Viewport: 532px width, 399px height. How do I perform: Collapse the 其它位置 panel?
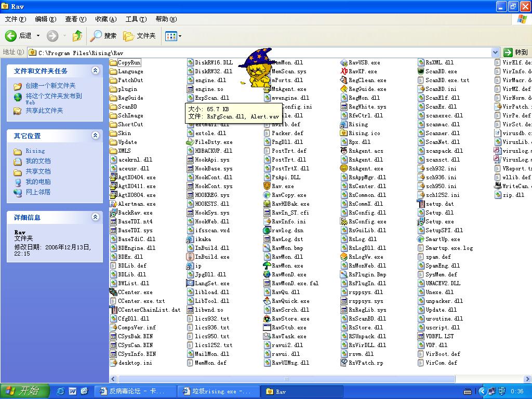point(96,136)
